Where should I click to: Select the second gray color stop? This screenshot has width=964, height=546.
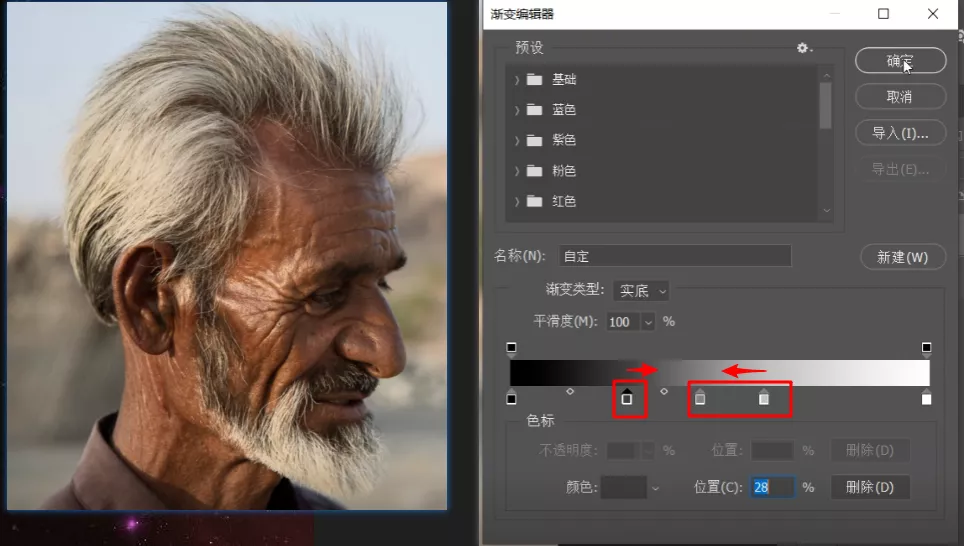(764, 397)
